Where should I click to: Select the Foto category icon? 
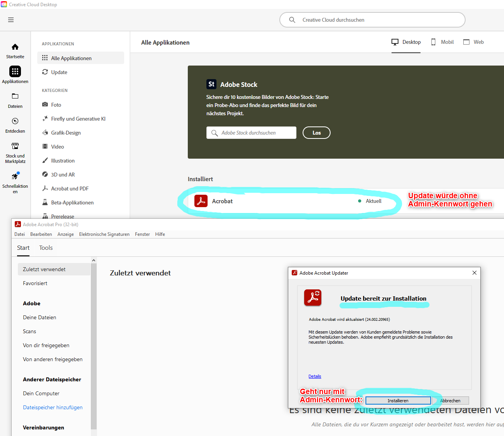coord(45,104)
